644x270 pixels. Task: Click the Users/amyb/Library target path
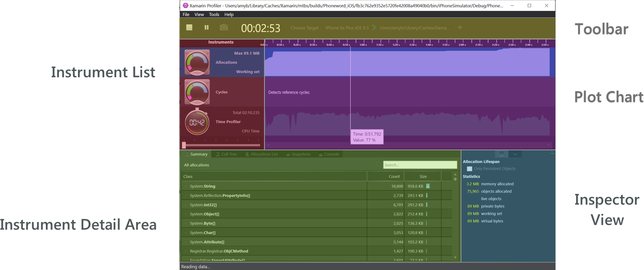(414, 28)
